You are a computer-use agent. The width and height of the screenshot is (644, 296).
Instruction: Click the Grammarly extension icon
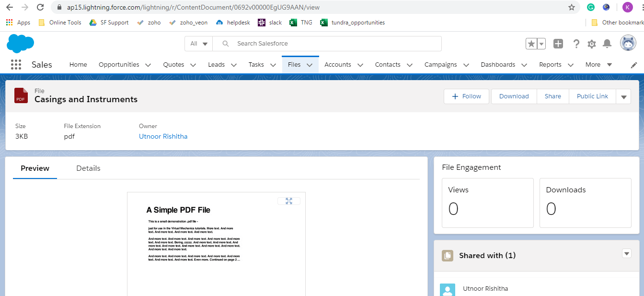click(x=590, y=8)
